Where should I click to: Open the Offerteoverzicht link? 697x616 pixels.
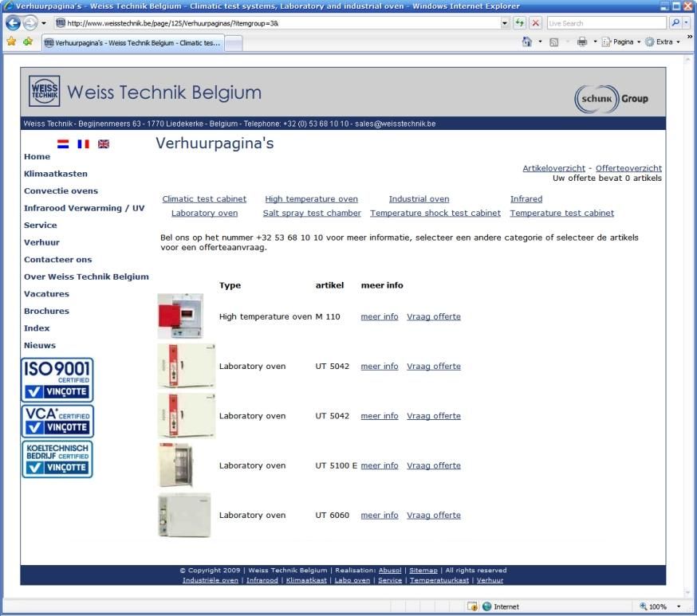[628, 168]
